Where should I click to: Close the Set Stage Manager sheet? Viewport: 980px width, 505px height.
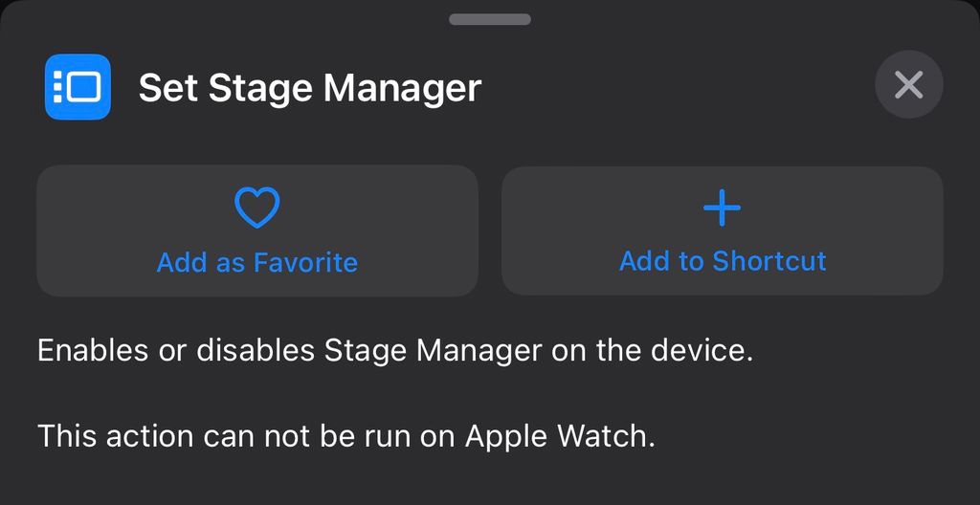(x=908, y=85)
